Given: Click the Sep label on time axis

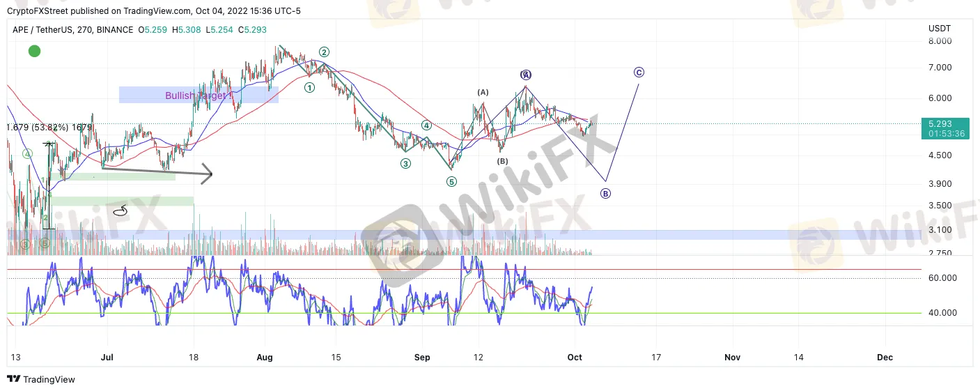Looking at the screenshot, I should tap(421, 358).
